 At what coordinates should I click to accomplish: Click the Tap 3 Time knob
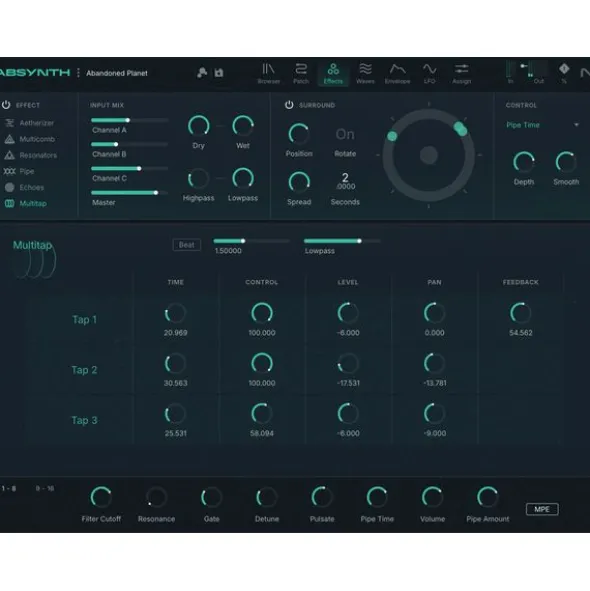[x=175, y=413]
